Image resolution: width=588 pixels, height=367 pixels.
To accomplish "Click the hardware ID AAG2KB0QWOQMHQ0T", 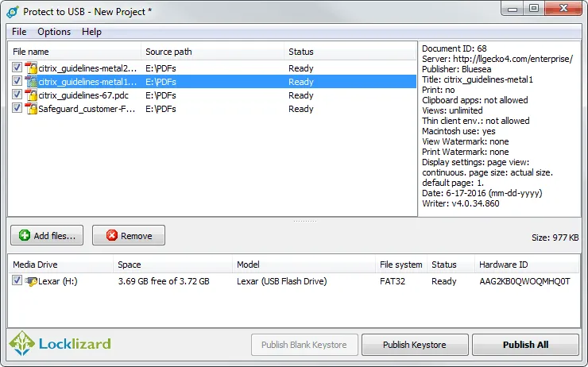I will tap(524, 281).
